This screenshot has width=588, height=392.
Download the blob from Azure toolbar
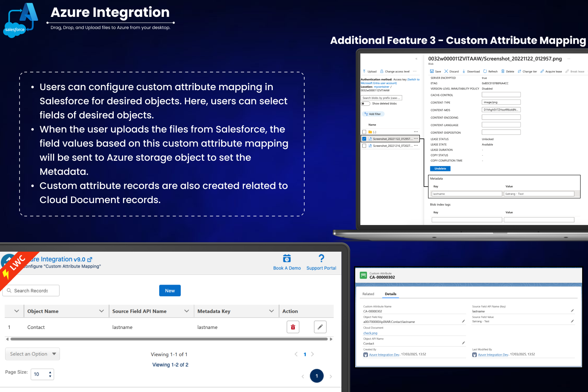tap(471, 71)
